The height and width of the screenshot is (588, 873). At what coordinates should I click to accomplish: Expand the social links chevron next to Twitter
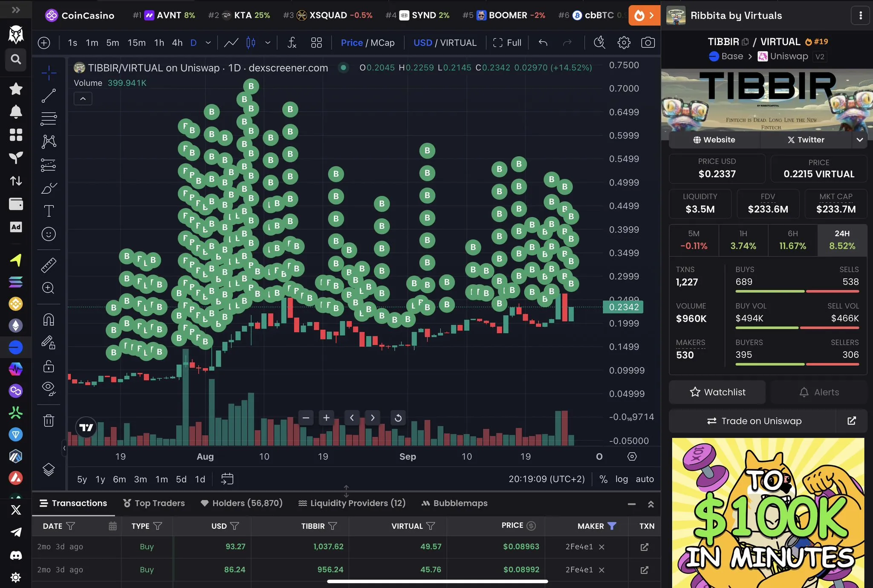(859, 140)
